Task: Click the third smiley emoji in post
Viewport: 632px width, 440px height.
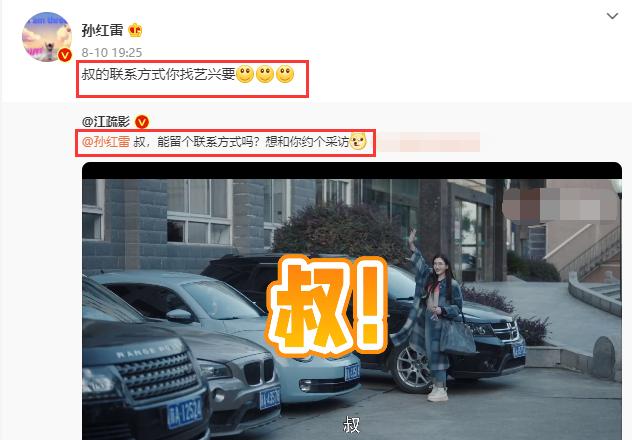Action: [x=285, y=74]
